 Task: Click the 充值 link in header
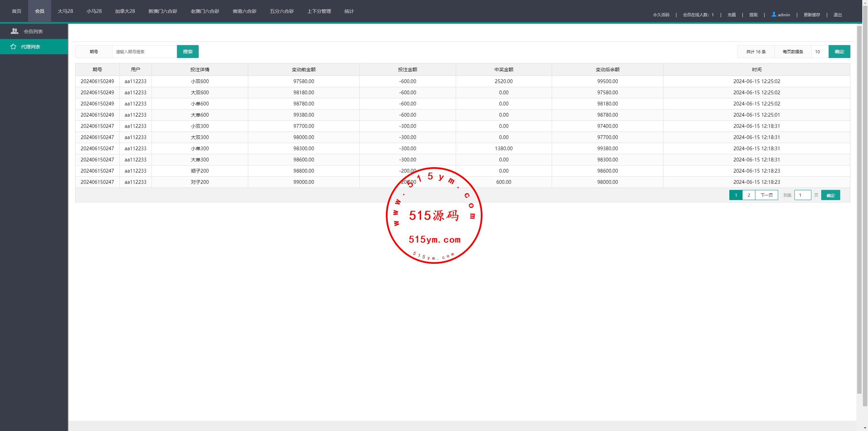(731, 15)
